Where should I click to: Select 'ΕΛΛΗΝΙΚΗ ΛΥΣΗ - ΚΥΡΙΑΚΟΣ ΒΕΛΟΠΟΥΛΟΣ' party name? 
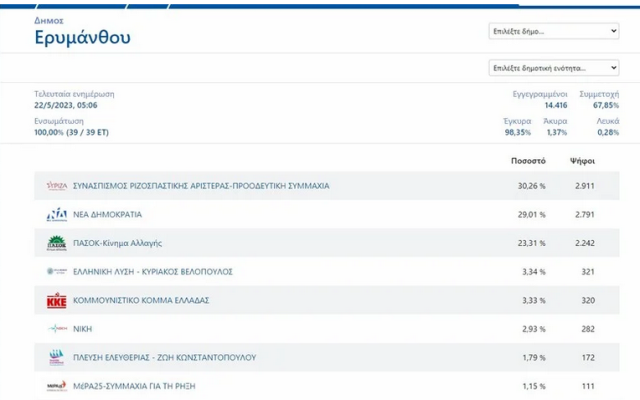(153, 271)
